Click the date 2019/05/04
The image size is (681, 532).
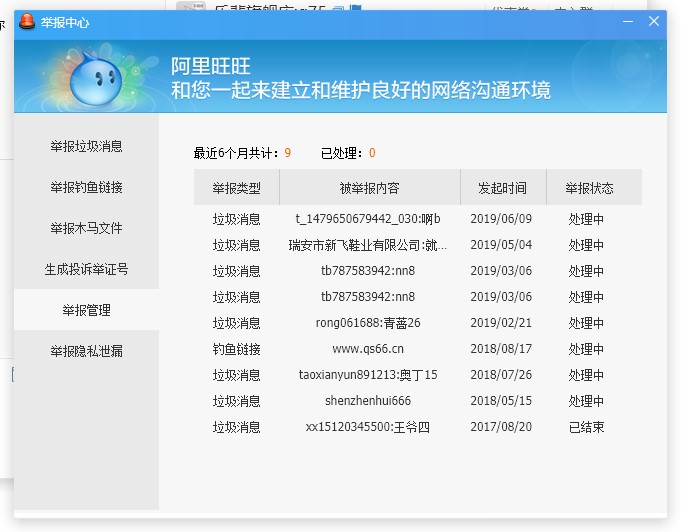[501, 245]
